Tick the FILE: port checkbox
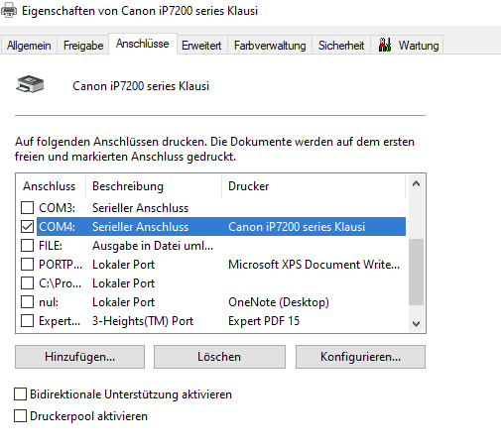This screenshot has width=501, height=448. [27, 246]
